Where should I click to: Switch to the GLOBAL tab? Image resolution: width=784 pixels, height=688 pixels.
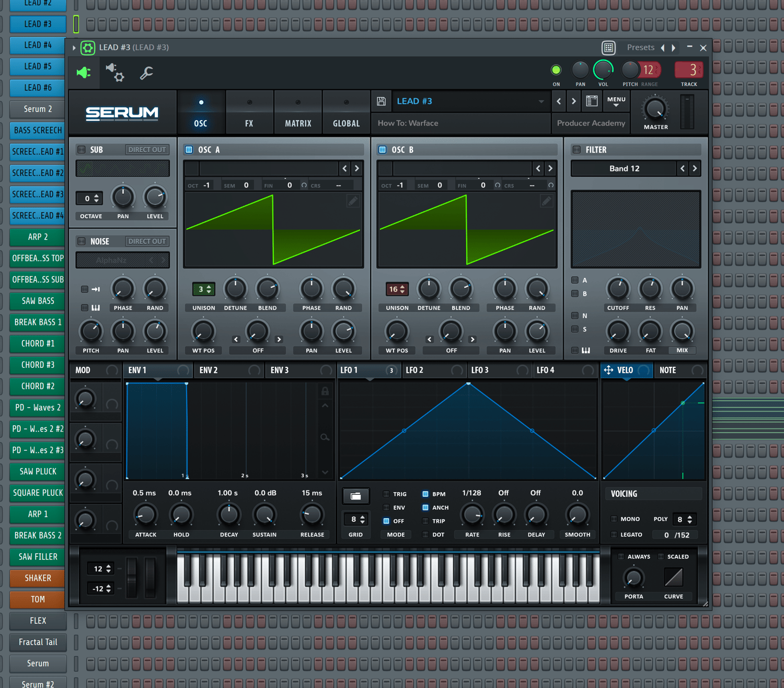point(346,113)
